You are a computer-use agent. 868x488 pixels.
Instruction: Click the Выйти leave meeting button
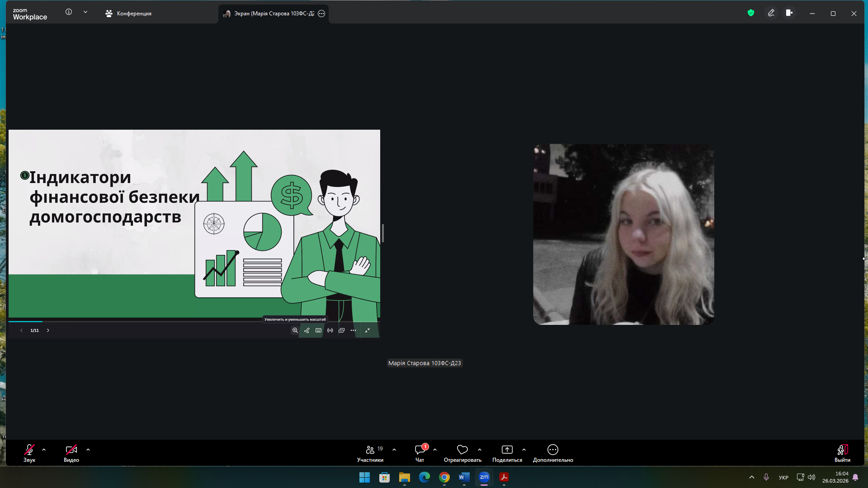point(842,453)
